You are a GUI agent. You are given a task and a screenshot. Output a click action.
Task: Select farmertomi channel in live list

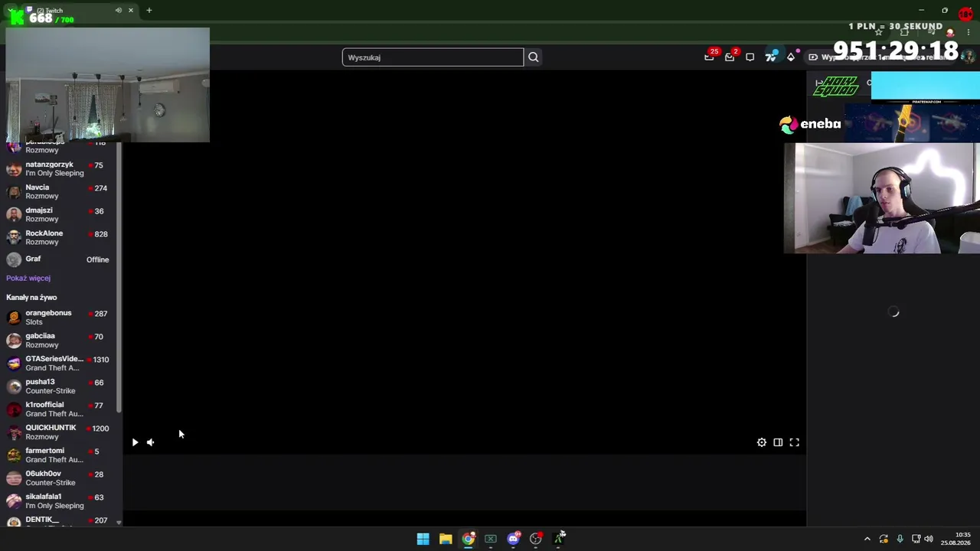[60, 455]
